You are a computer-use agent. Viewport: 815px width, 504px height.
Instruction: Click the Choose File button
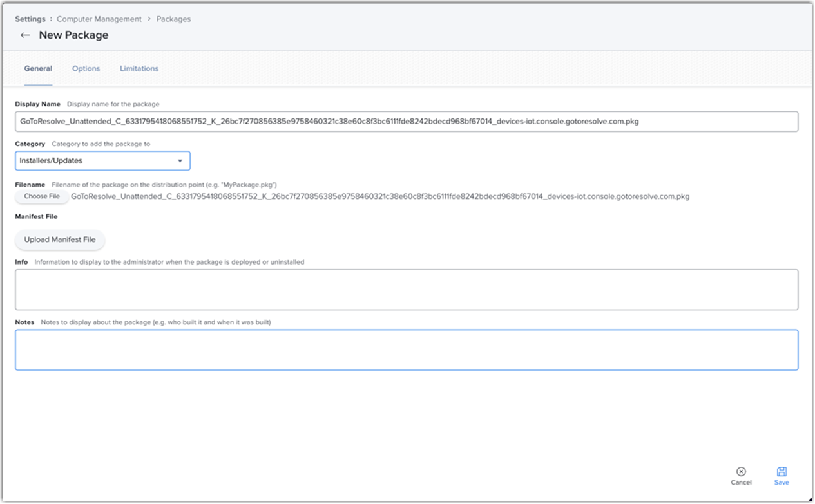(42, 196)
